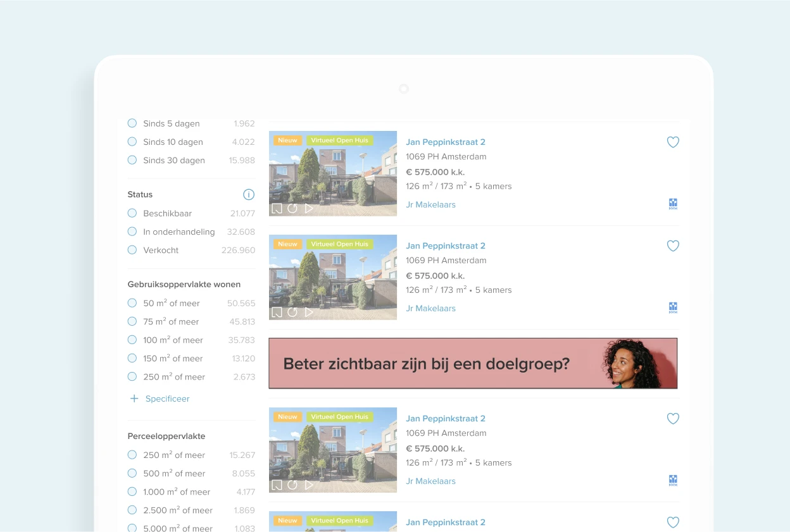Click the info icon next to Status
Screen dimensions: 790x532
tap(249, 194)
